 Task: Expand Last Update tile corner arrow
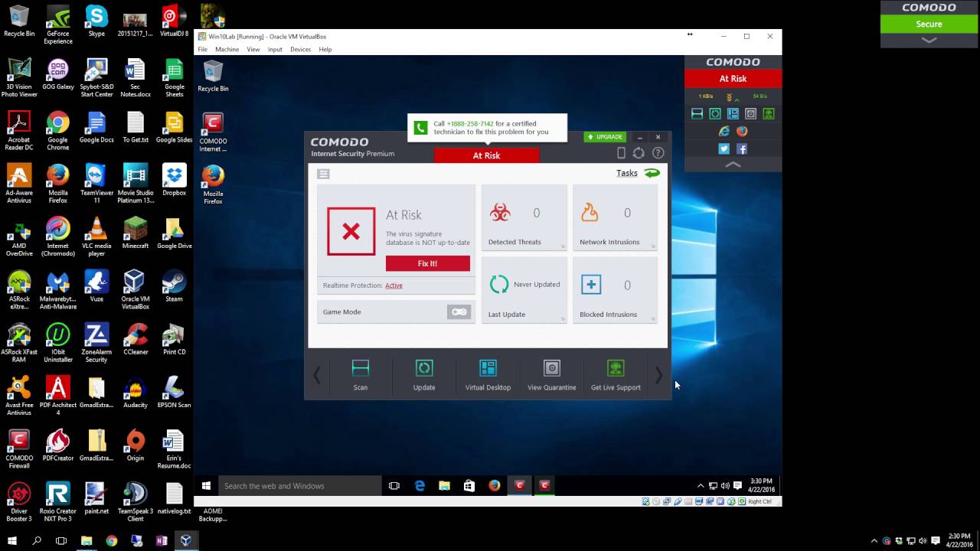(563, 319)
